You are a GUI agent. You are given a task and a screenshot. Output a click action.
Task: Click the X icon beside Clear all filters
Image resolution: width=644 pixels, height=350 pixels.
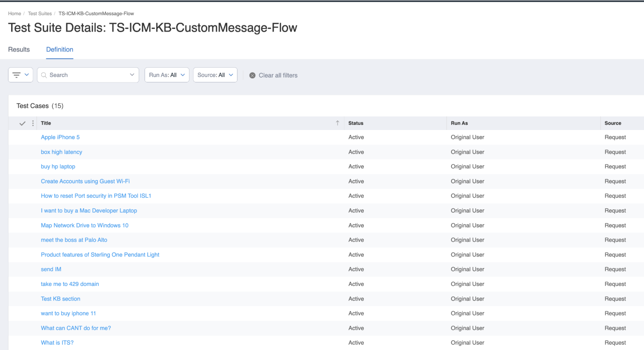click(252, 76)
